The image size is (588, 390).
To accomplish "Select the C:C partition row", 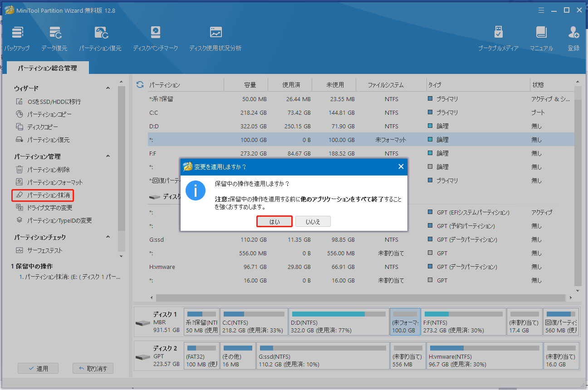I will (360, 112).
